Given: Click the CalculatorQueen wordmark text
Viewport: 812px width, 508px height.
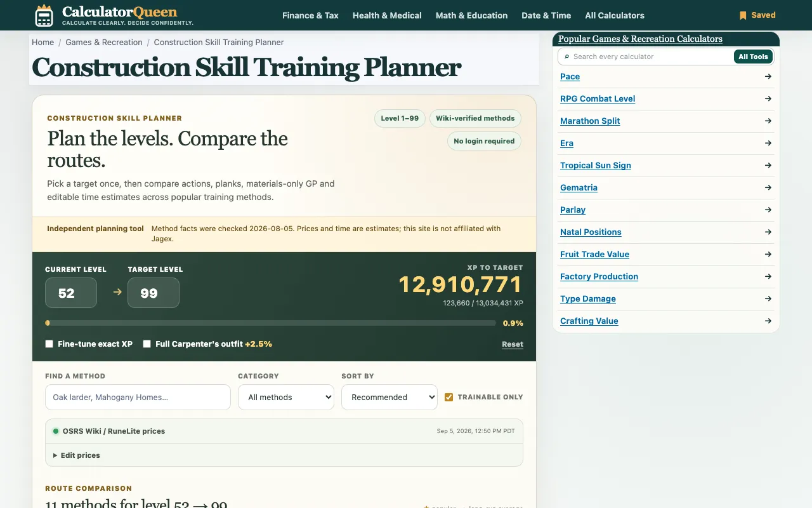Looking at the screenshot, I should [x=120, y=12].
